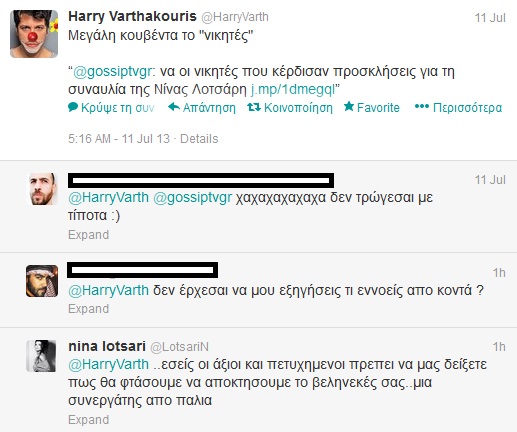517x432 pixels.
Task: Open the j.mp/1dmegql link
Action: (x=292, y=89)
